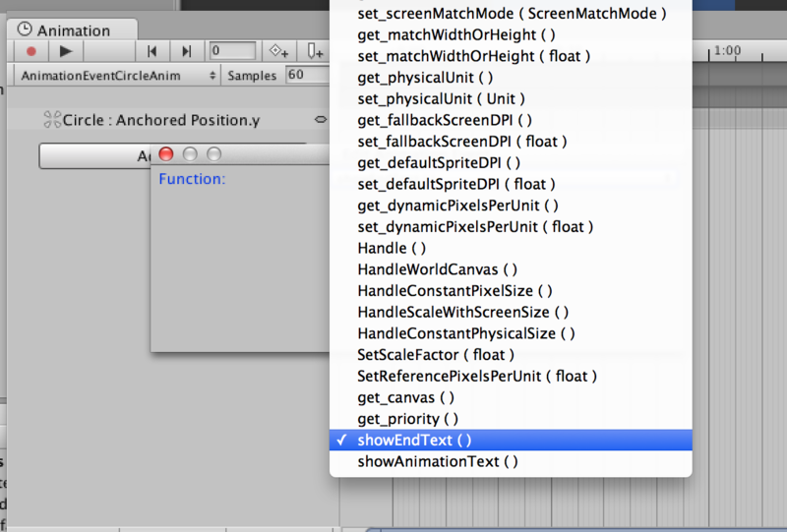Screen dimensions: 787x532
Task: Choose set_defaultSpriteDPI ( float )
Action: [511, 184]
